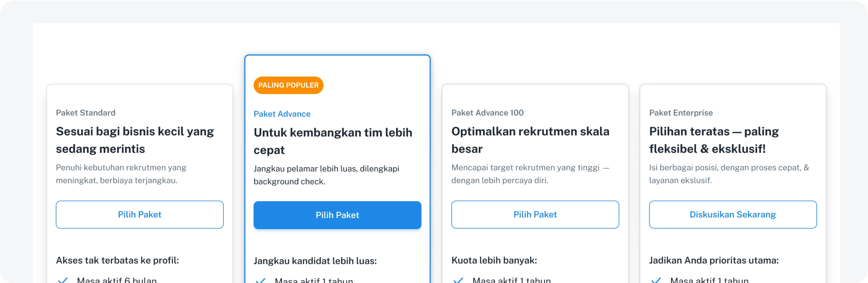
Task: Click heading 'Untuk kembangkan tim lebih cepat'
Action: point(332,141)
